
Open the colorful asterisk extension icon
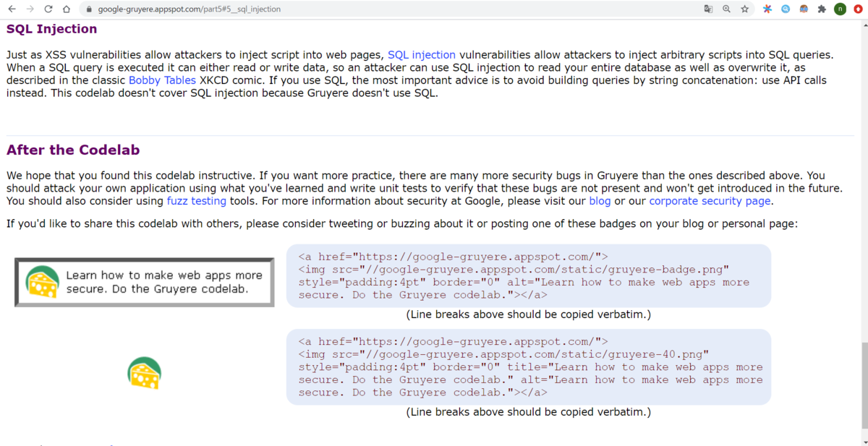(x=767, y=9)
